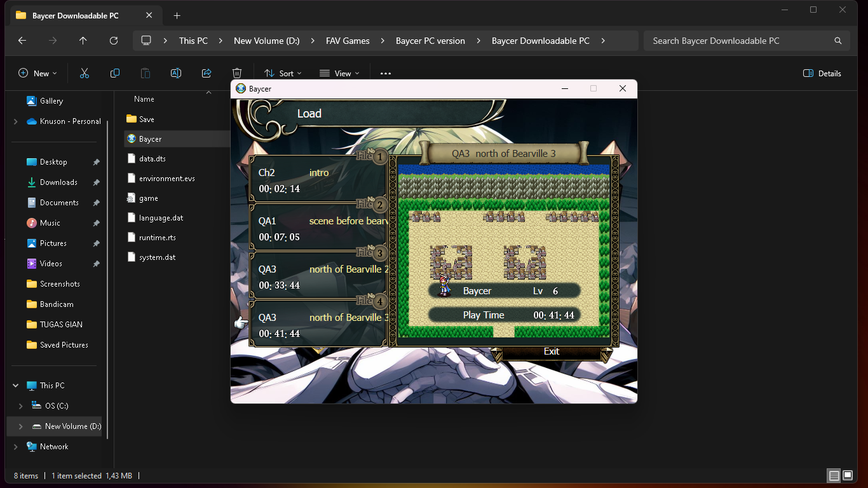The width and height of the screenshot is (868, 488).
Task: Load save file 2 QA1 scene
Action: coord(318,228)
